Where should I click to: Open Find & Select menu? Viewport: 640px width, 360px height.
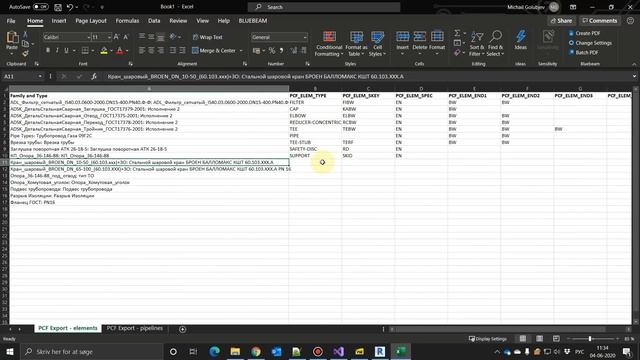click(496, 44)
